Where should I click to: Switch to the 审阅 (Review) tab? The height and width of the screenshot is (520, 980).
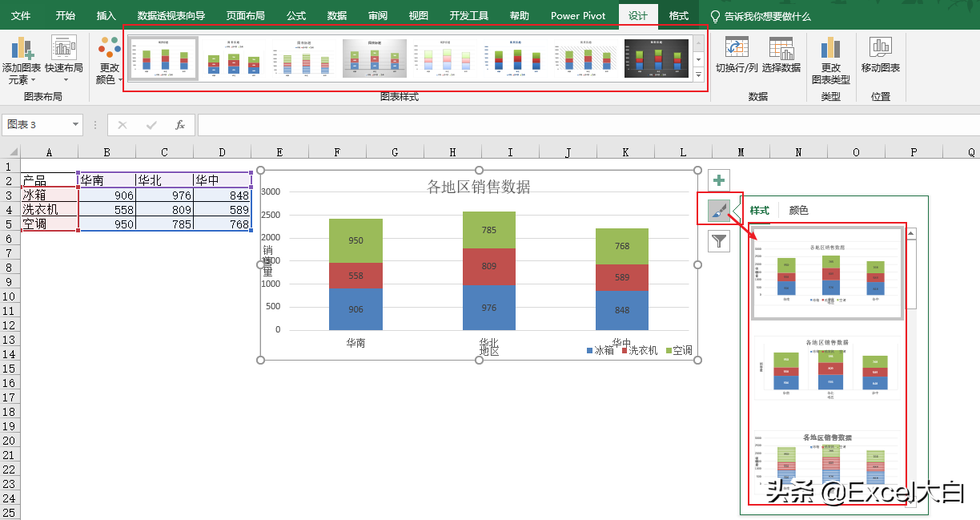point(378,16)
